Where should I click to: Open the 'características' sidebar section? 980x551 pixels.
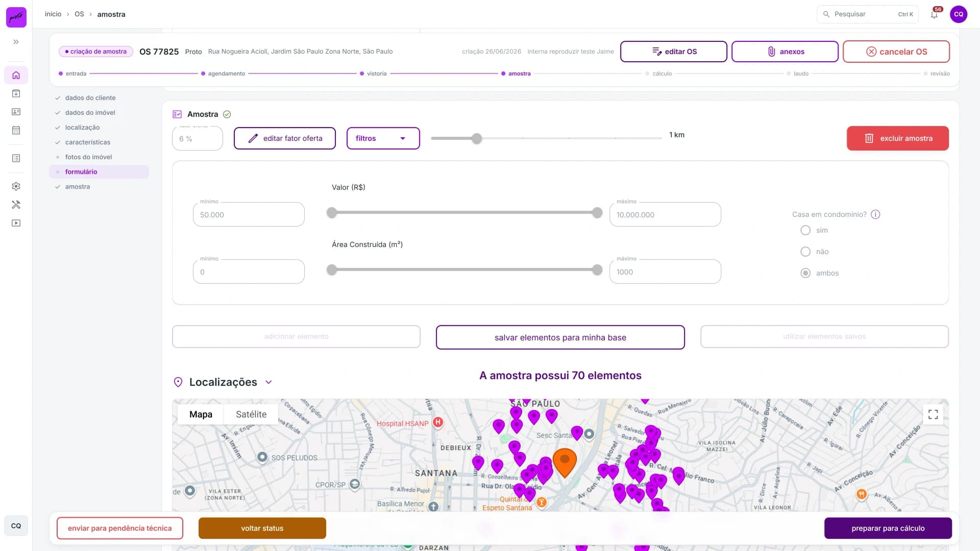click(88, 142)
